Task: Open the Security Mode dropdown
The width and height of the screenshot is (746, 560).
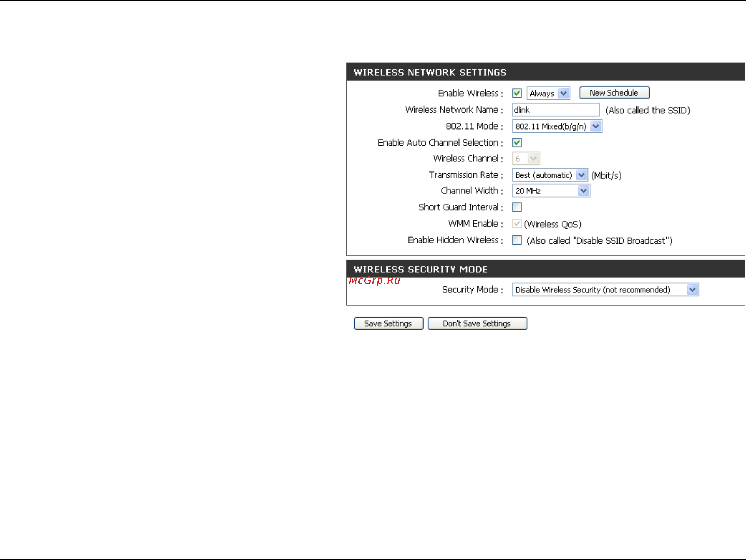Action: (605, 290)
